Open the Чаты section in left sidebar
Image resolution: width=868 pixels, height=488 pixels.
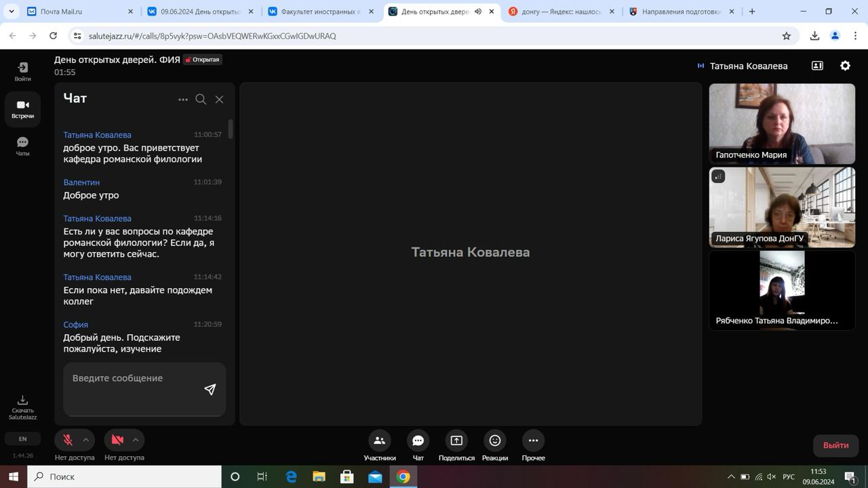point(22,146)
